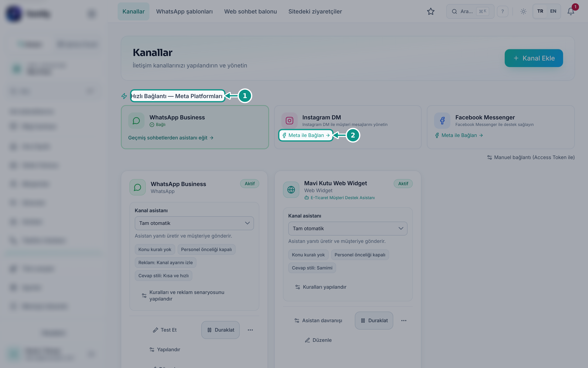Image resolution: width=588 pixels, height=368 pixels.
Task: Click the Mavi Kutu Web Widget globe icon
Action: (x=291, y=190)
